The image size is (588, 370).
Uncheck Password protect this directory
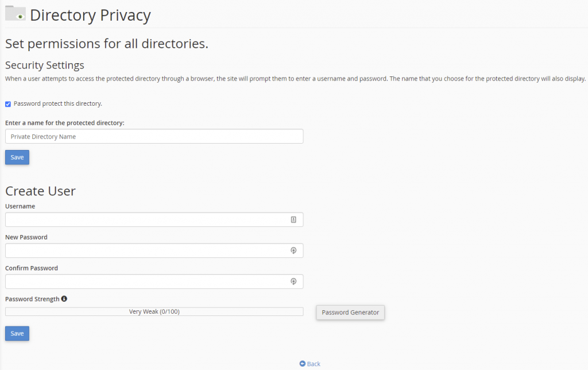point(7,103)
